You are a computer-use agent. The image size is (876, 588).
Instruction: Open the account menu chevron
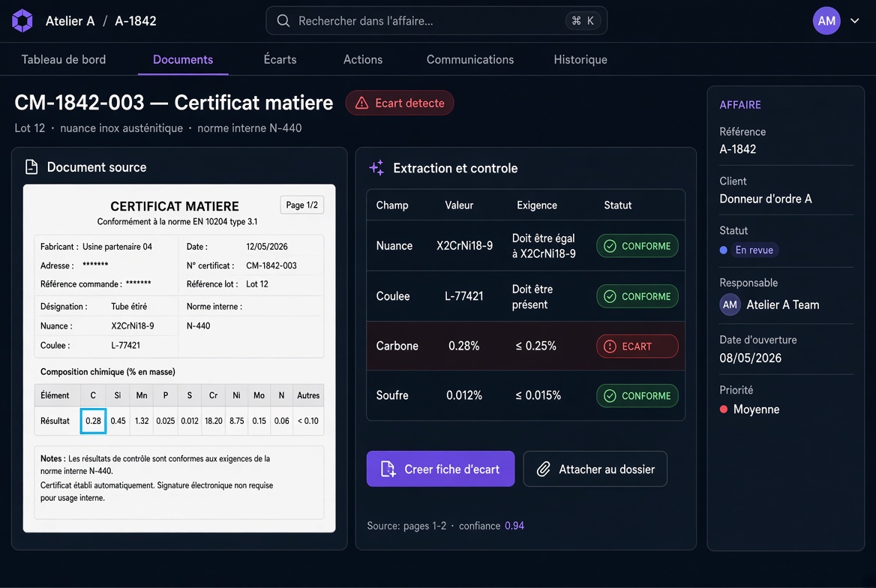point(855,21)
